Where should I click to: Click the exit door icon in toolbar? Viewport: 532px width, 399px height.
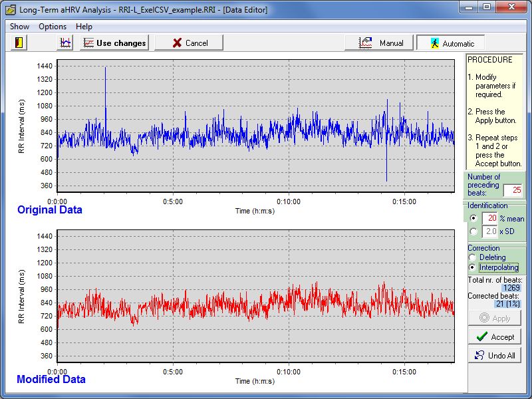(x=18, y=43)
